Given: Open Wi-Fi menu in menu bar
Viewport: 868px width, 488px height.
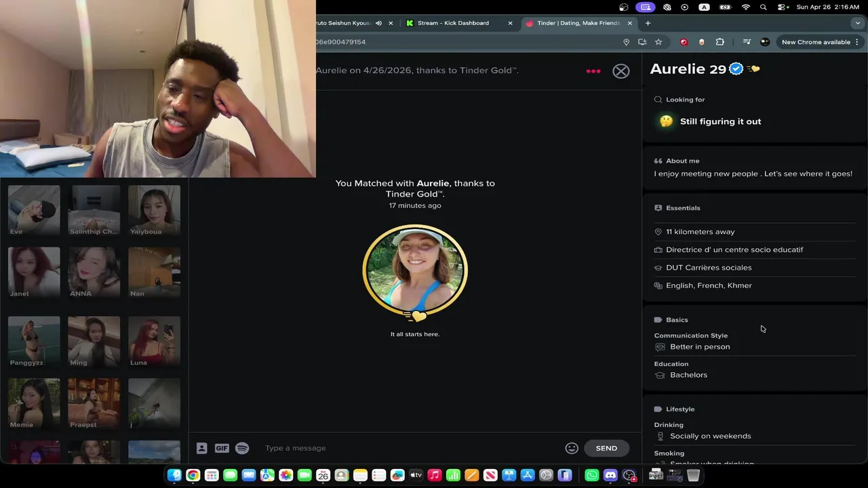Looking at the screenshot, I should point(746,7).
